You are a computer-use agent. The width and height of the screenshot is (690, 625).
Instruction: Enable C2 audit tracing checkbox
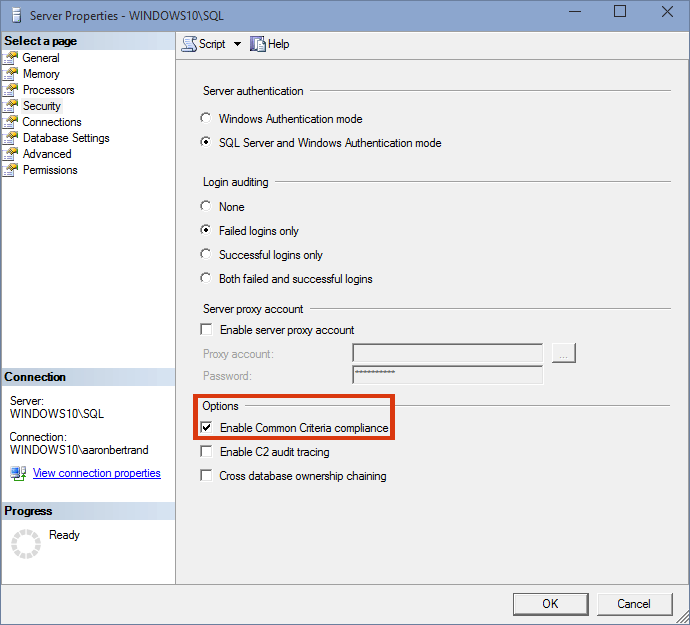click(206, 451)
